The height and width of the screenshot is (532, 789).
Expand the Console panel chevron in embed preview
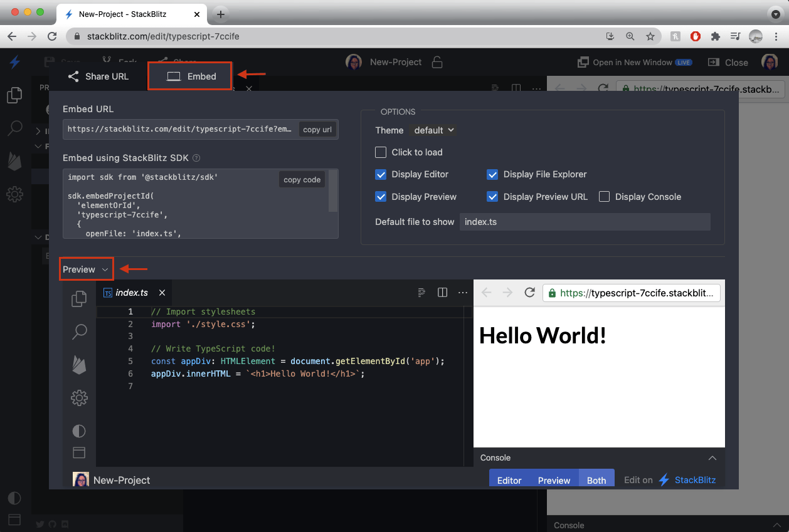point(712,457)
